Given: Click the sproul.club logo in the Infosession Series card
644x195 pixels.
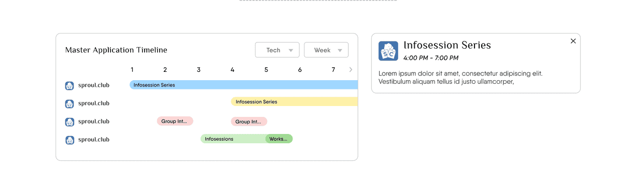Looking at the screenshot, I should pos(388,51).
